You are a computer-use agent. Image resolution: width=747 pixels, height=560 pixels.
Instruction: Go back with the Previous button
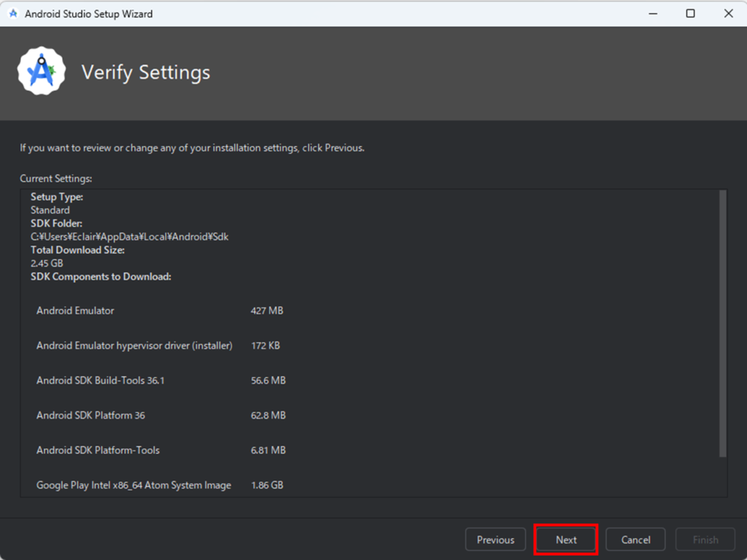[x=495, y=540]
